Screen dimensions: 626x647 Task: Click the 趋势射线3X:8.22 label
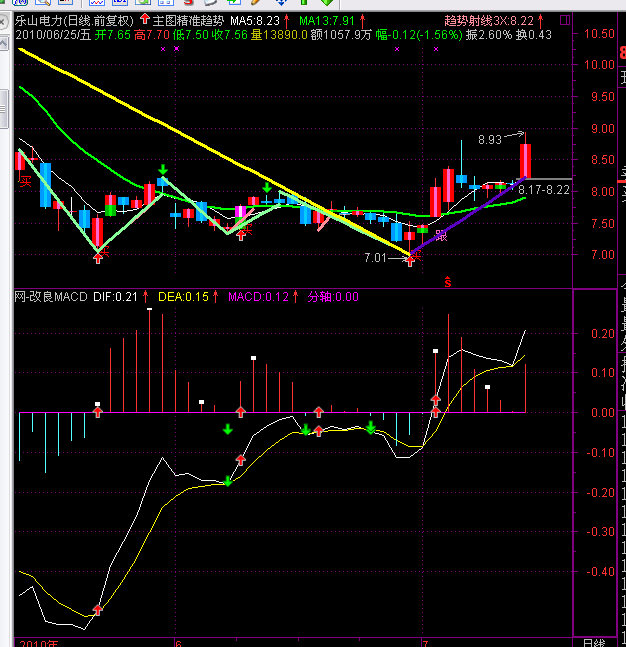(489, 21)
